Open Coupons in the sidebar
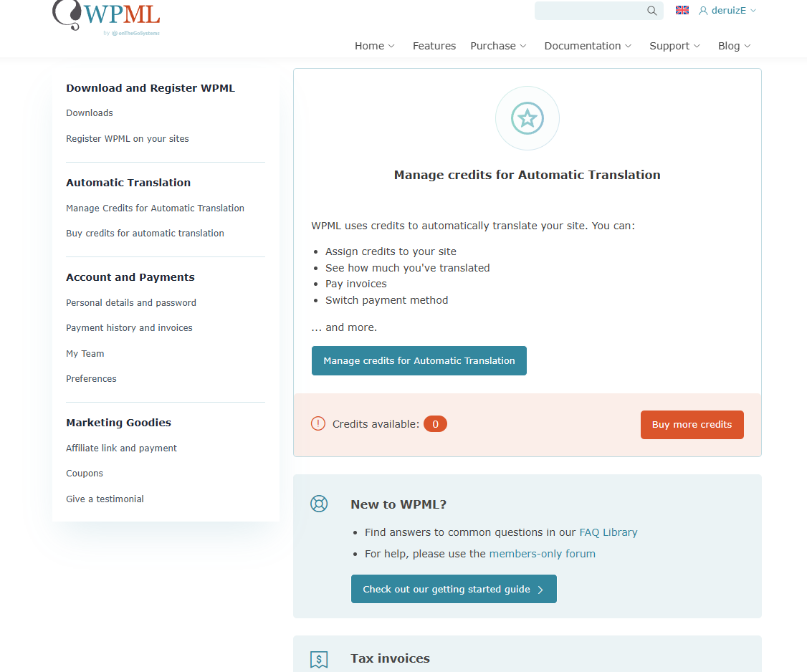Screen dimensions: 807x672 coord(85,474)
